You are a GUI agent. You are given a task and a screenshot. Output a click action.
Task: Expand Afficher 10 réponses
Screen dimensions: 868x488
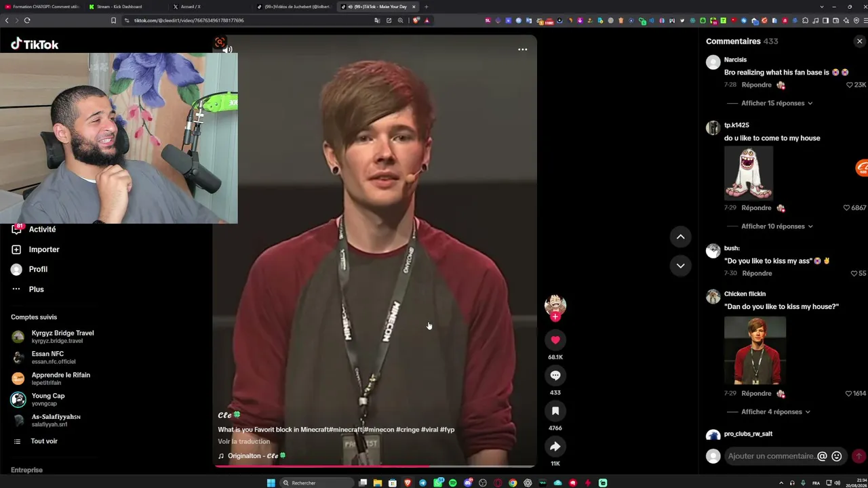777,226
